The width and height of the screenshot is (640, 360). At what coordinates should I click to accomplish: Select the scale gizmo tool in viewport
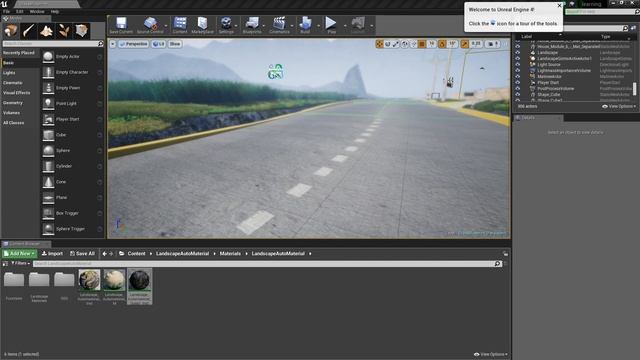[396, 44]
